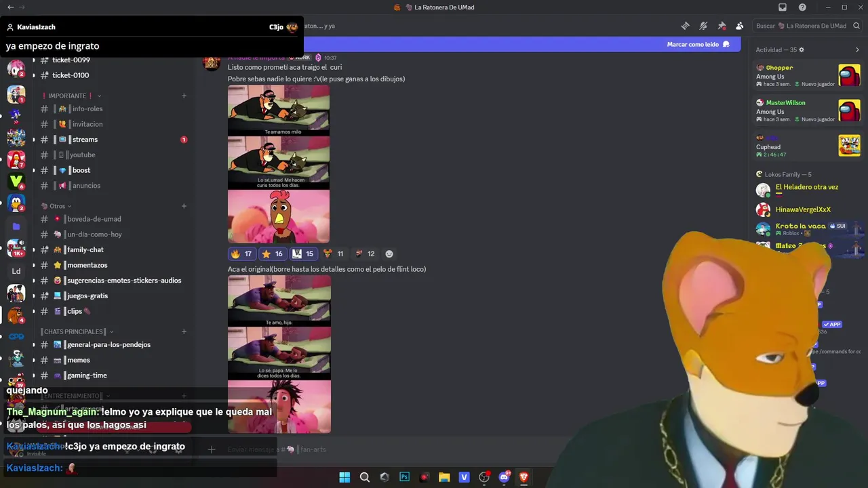
Task: Open the green V server icon
Action: coord(16,181)
